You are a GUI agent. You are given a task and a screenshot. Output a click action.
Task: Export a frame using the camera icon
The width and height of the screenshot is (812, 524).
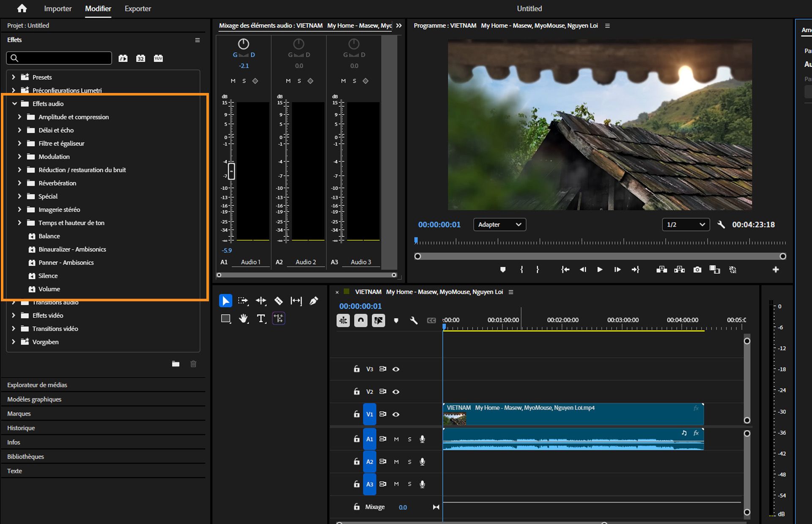(697, 269)
